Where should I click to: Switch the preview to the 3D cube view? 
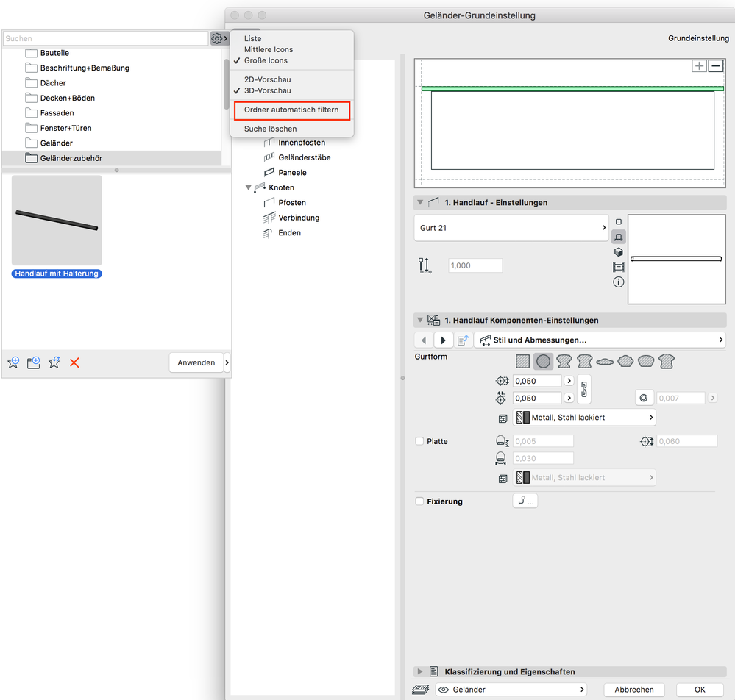point(619,252)
